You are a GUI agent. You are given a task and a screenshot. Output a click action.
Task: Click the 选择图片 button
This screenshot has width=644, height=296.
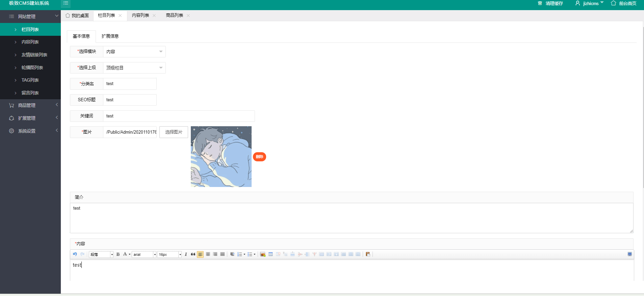click(174, 132)
